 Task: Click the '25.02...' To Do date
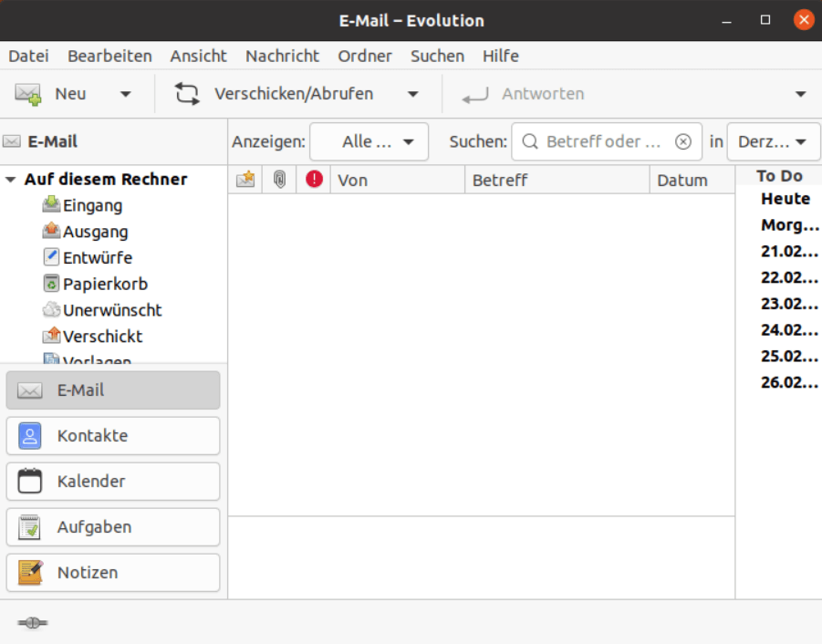[x=789, y=357]
